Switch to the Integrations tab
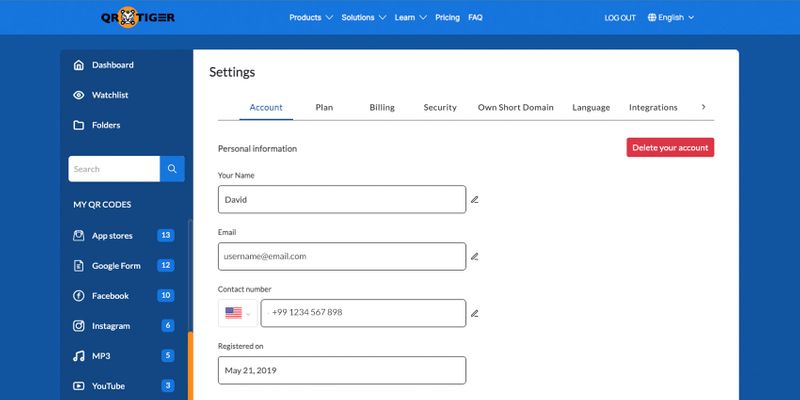800x400 pixels. point(653,108)
